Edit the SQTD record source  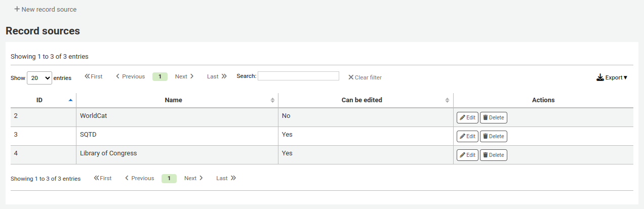[x=467, y=136]
